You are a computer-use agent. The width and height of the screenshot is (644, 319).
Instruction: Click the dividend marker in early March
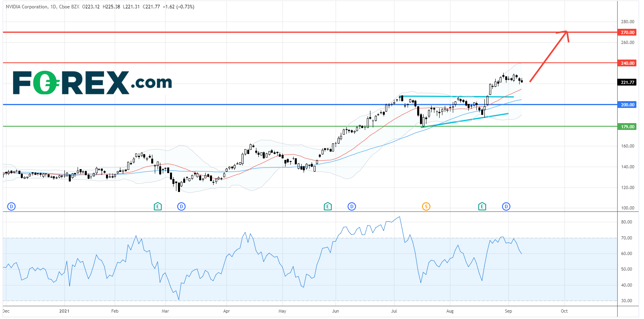[x=181, y=207]
